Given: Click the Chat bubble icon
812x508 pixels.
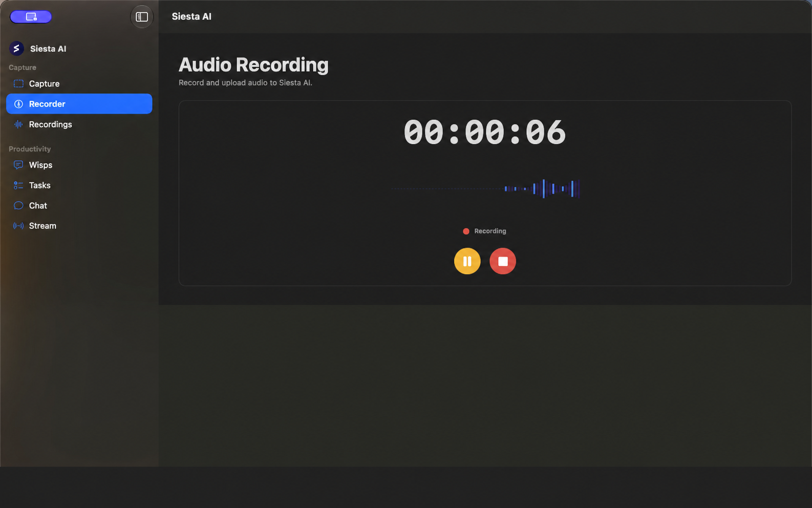Looking at the screenshot, I should tap(18, 205).
